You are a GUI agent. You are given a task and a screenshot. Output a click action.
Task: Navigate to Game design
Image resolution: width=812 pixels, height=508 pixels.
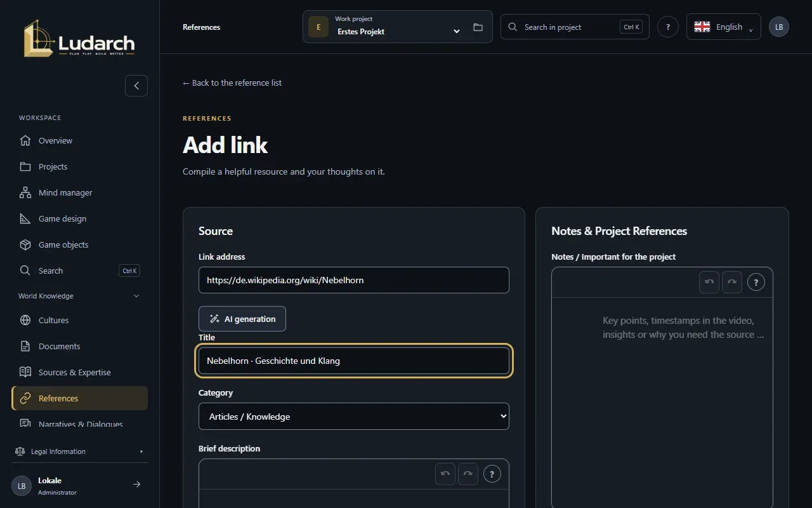click(x=79, y=218)
